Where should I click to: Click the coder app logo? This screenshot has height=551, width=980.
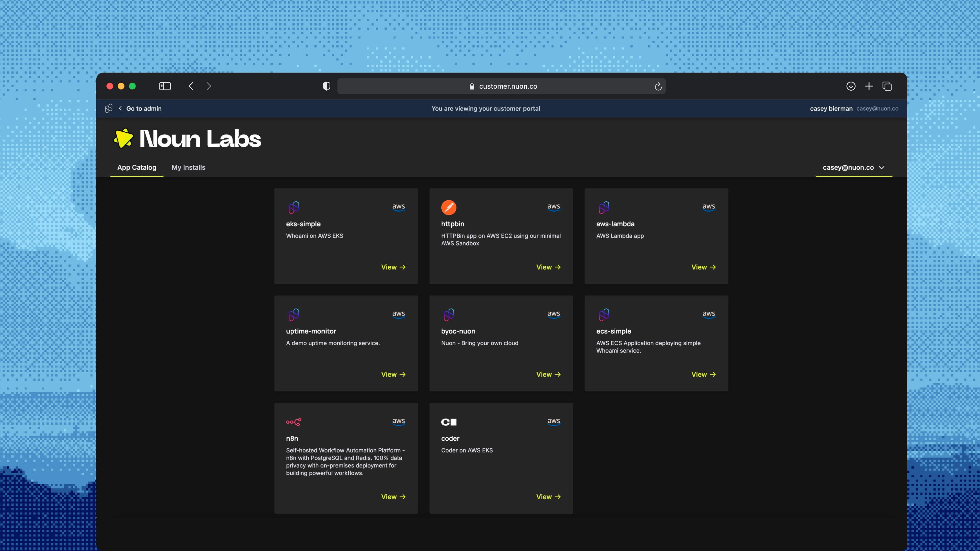pyautogui.click(x=449, y=422)
